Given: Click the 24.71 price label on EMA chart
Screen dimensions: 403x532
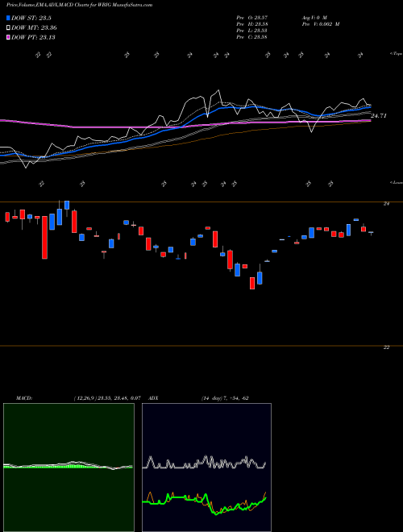Looking at the screenshot, I should tap(379, 116).
